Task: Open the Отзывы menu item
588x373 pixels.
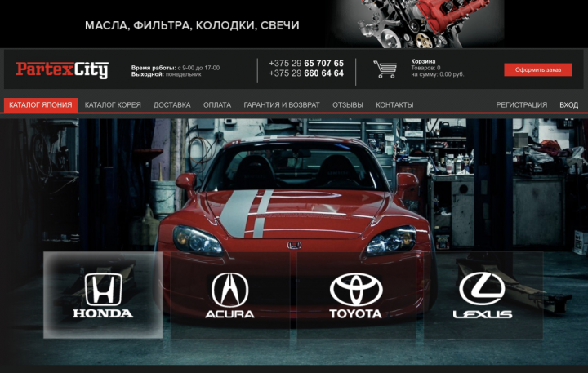Action: [348, 105]
